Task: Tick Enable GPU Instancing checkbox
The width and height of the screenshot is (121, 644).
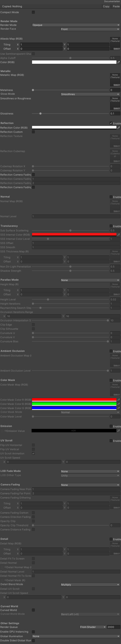Action: (x=33, y=632)
